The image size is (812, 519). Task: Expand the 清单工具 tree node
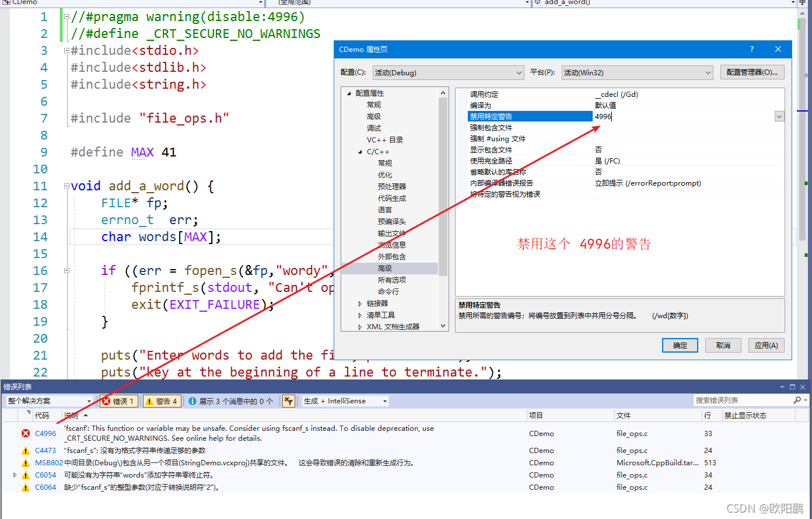(x=360, y=315)
